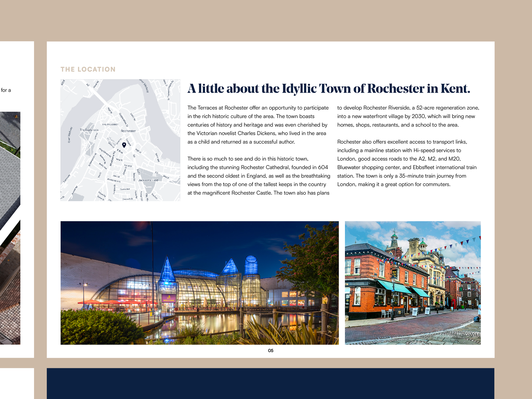Click the map preview of Rochester

120,140
